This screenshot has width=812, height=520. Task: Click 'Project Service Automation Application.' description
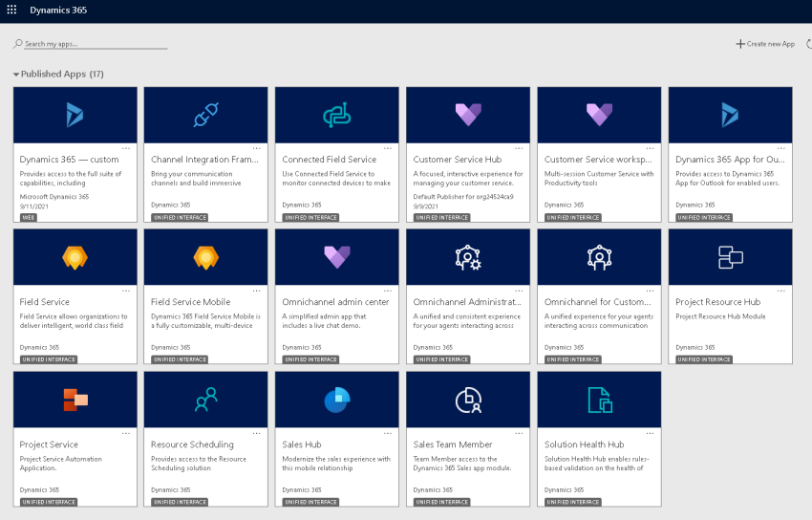(x=60, y=464)
